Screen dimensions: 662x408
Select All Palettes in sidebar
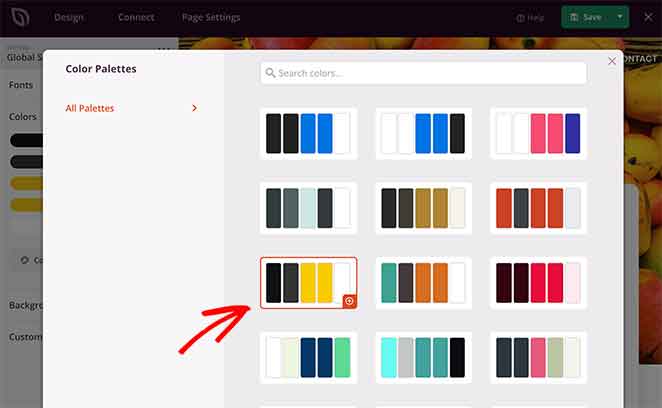(x=90, y=108)
